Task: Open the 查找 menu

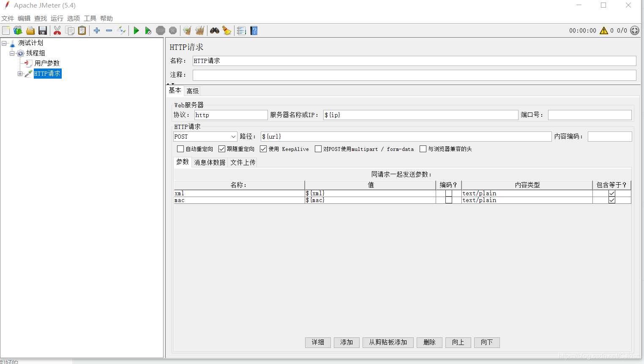Action: 41,18
